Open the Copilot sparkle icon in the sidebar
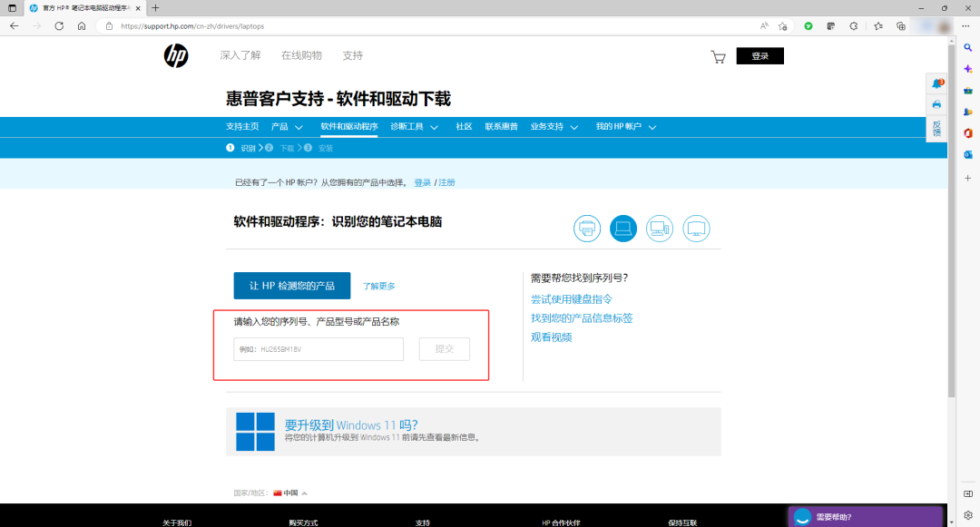 (x=967, y=69)
